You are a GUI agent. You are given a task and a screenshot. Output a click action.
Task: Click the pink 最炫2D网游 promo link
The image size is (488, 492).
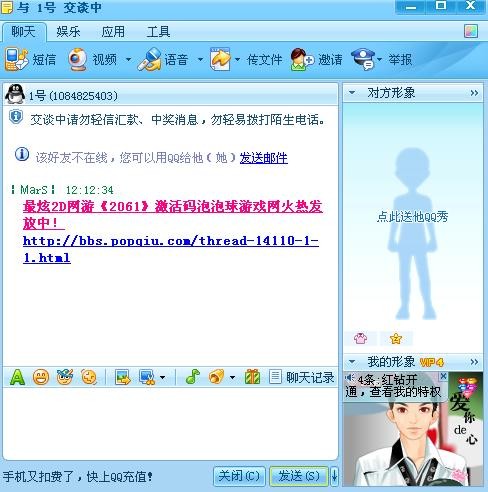click(x=173, y=214)
